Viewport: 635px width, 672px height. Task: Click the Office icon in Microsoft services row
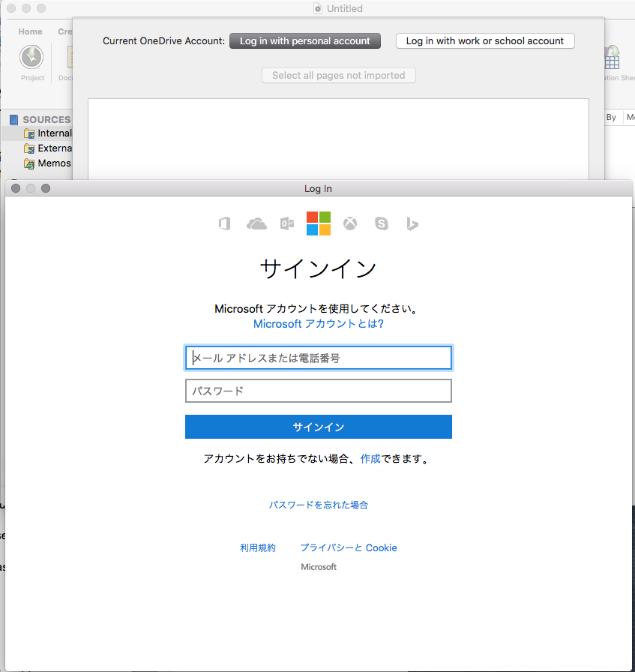224,223
